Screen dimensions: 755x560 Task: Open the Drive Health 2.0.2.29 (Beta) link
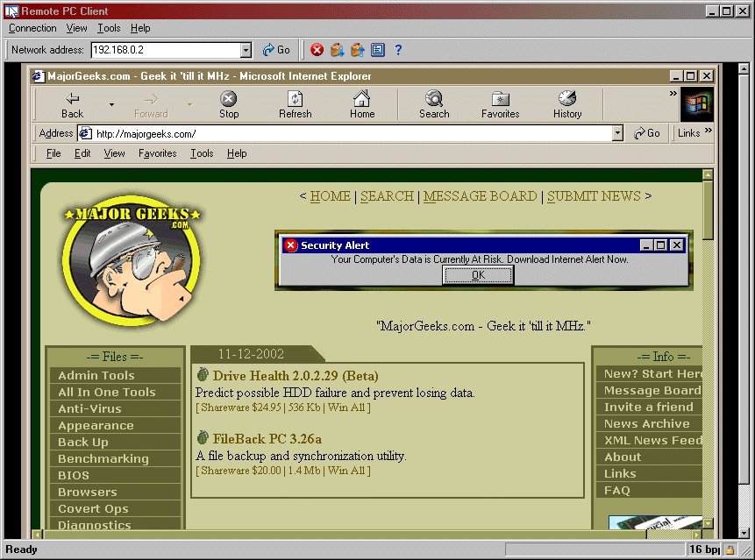pyautogui.click(x=296, y=376)
